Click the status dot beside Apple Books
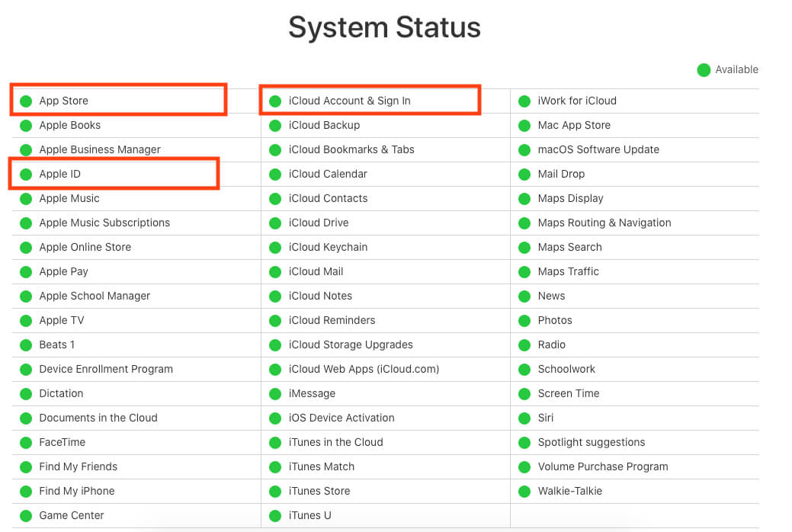 [x=26, y=125]
